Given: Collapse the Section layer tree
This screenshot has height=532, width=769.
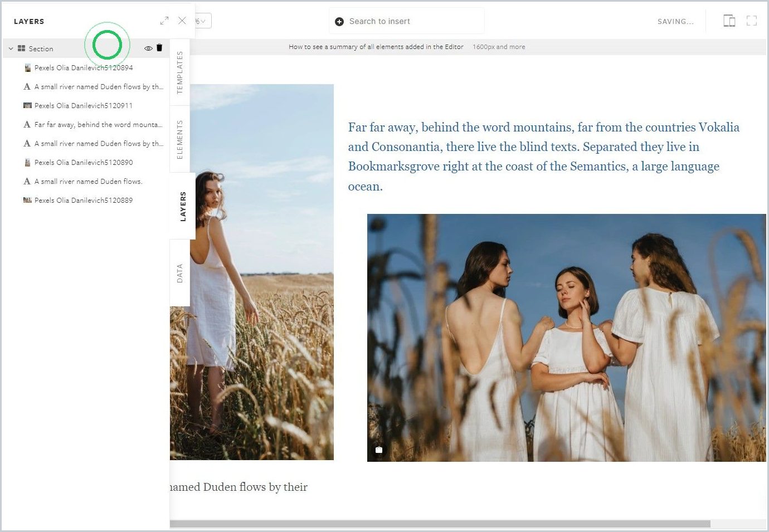Looking at the screenshot, I should click(11, 49).
